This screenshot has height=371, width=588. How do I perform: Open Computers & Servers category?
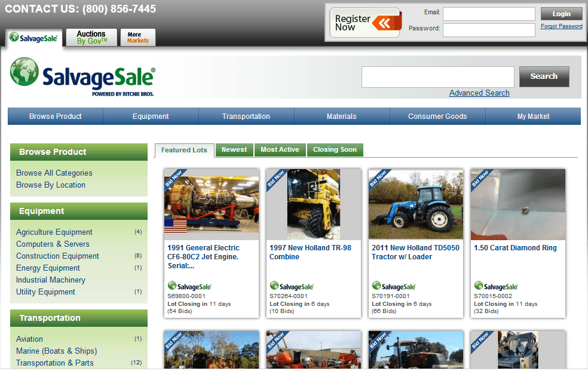click(x=53, y=244)
